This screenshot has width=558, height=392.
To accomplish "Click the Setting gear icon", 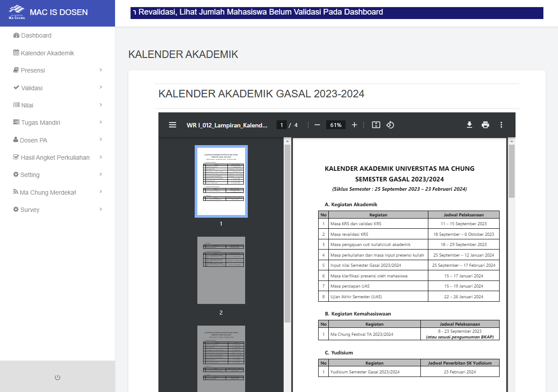I will tap(16, 174).
